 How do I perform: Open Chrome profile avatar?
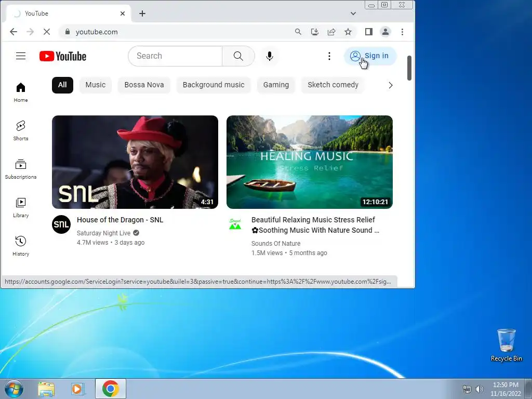coord(385,32)
